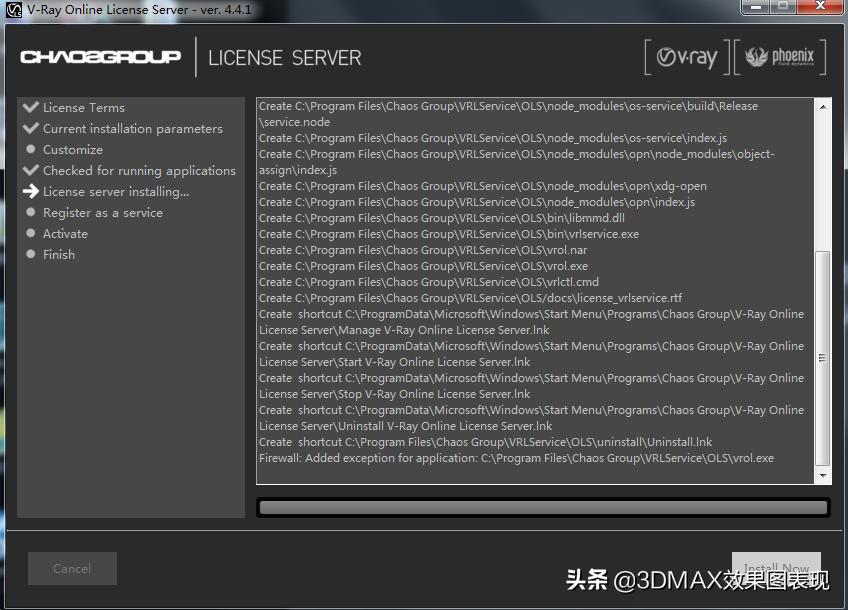
Task: Select the License Terms step in sidebar
Action: tap(84, 107)
